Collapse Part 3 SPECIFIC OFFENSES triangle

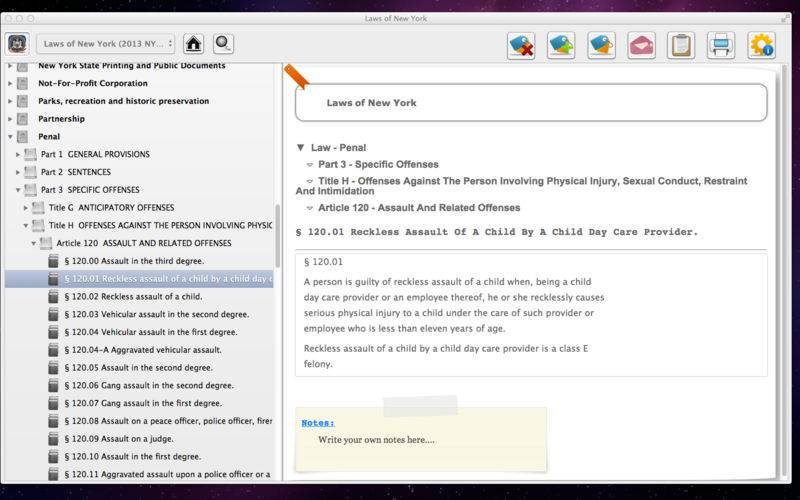point(18,190)
